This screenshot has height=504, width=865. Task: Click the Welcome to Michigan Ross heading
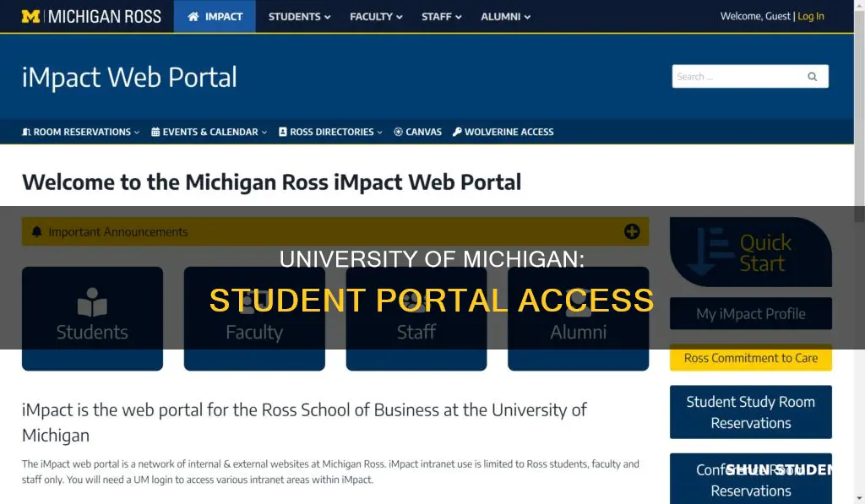coord(271,182)
